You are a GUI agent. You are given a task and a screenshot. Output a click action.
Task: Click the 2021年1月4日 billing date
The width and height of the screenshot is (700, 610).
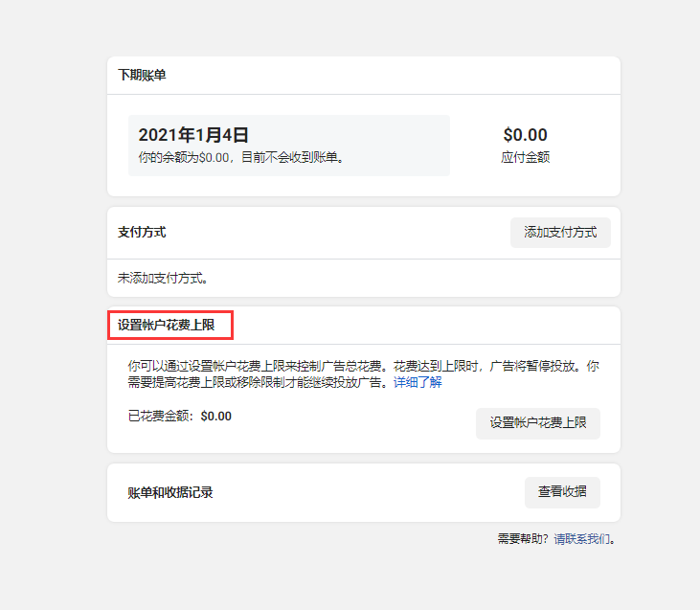click(193, 135)
